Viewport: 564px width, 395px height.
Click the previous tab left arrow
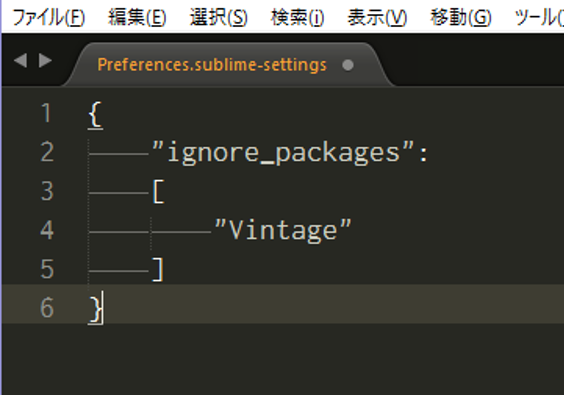click(21, 60)
